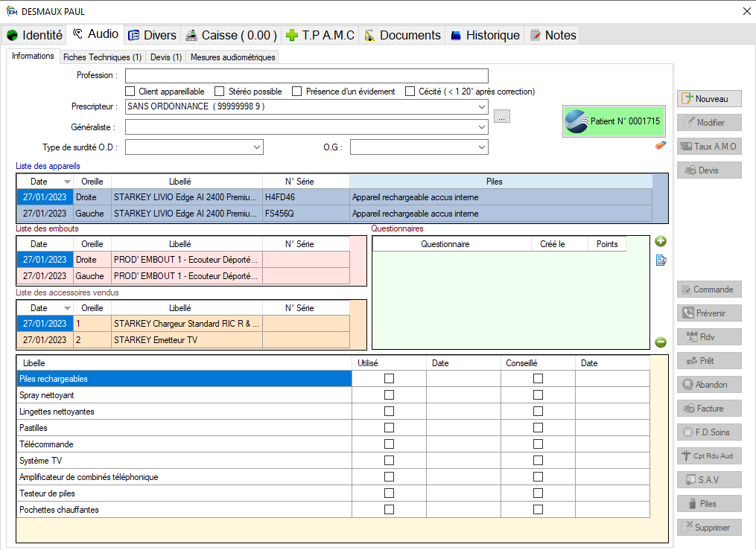The height and width of the screenshot is (550, 756).
Task: Check Conseillé for Pochettes chauffantes
Action: coord(538,510)
